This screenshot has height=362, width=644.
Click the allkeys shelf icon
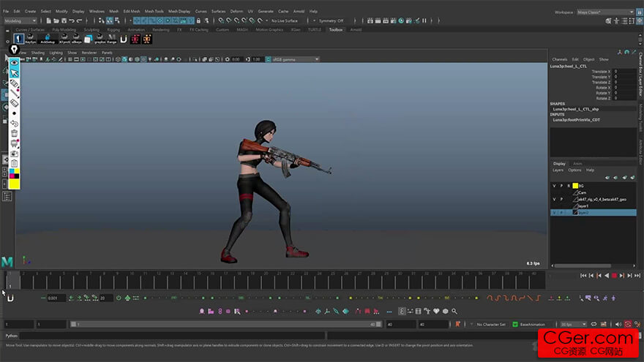pyautogui.click(x=77, y=39)
